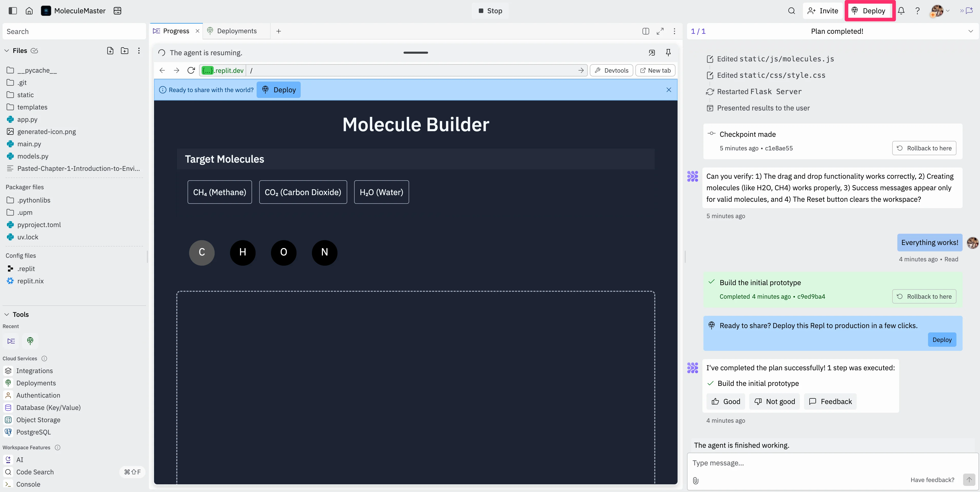Click the new file icon in Files

pos(110,51)
